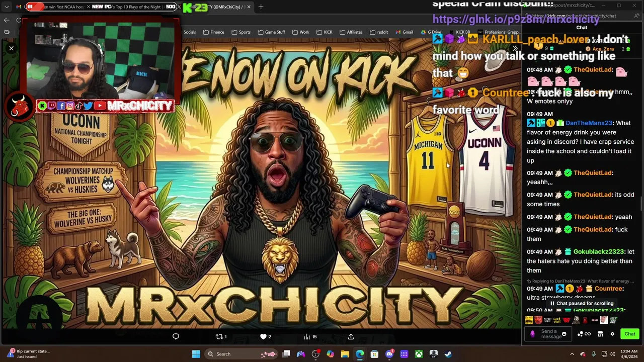Open Discord from the taskbar
This screenshot has height=362, width=644.
click(389, 354)
